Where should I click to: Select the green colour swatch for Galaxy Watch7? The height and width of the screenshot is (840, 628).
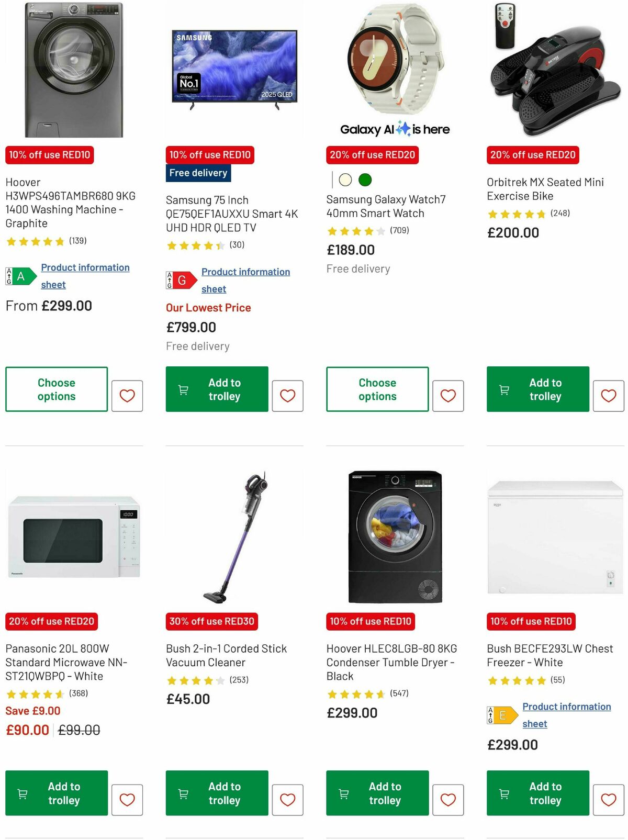click(365, 180)
